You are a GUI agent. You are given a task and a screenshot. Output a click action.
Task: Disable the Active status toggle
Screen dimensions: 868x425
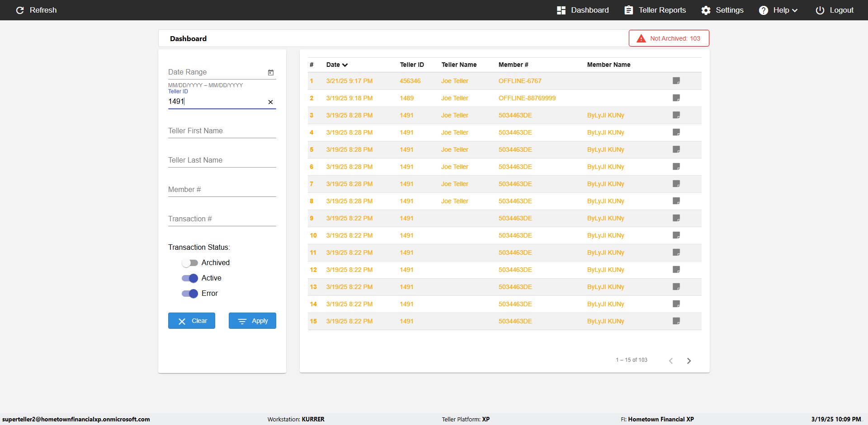pyautogui.click(x=190, y=278)
